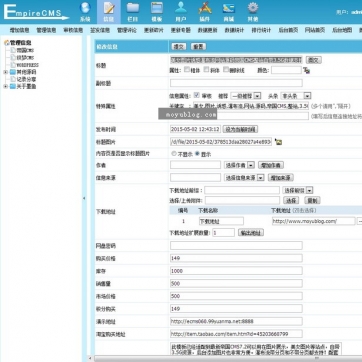Click the 提交 (Submit) button

pos(178,47)
